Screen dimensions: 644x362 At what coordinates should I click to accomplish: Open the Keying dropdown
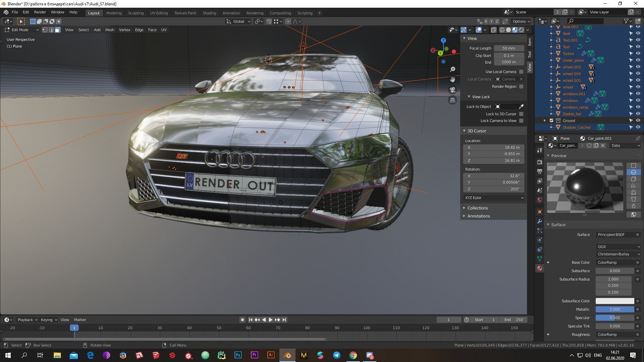click(x=49, y=320)
